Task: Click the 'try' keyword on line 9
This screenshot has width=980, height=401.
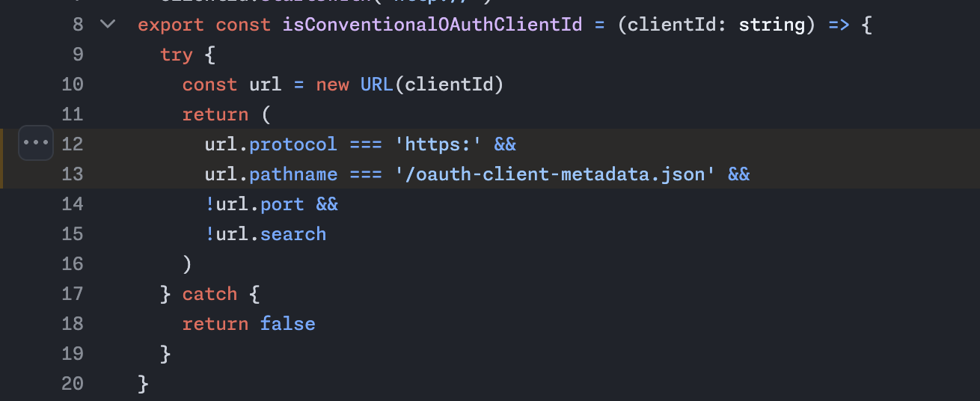Action: 177,54
